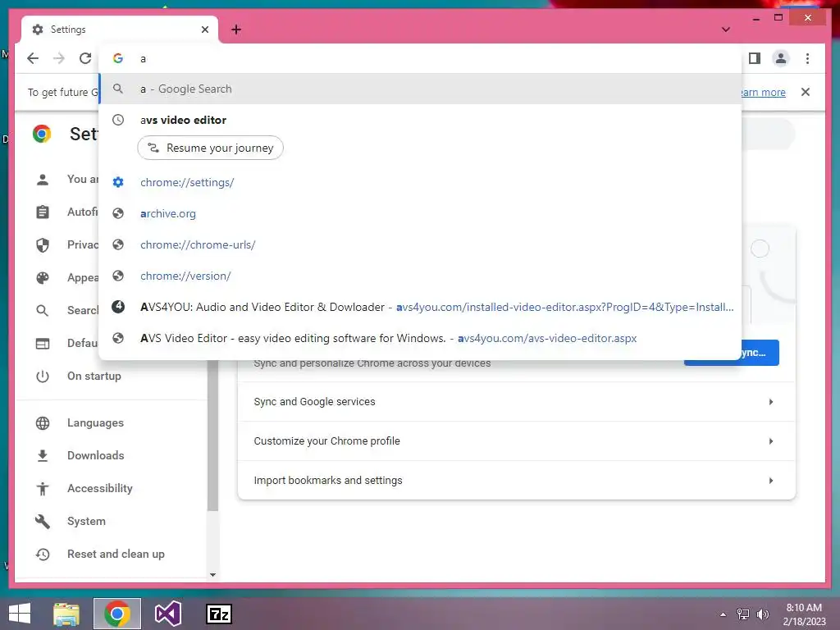This screenshot has width=840, height=630.
Task: Click the Default browser window icon
Action: point(43,344)
